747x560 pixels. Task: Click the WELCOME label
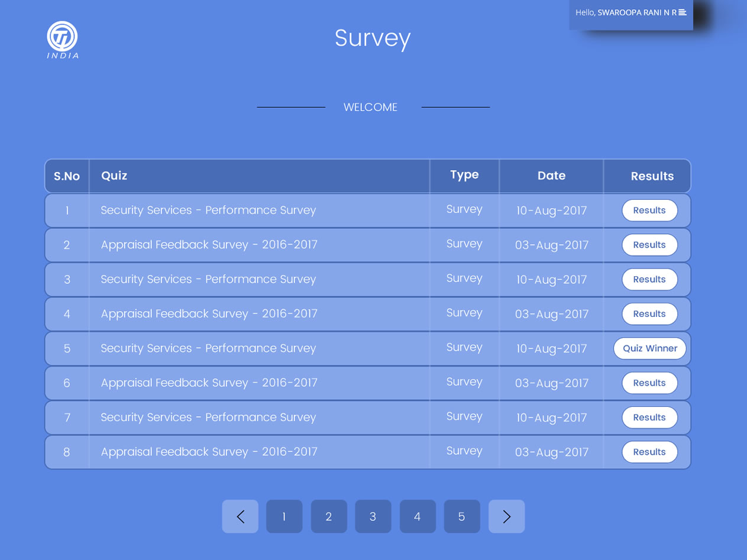[371, 107]
